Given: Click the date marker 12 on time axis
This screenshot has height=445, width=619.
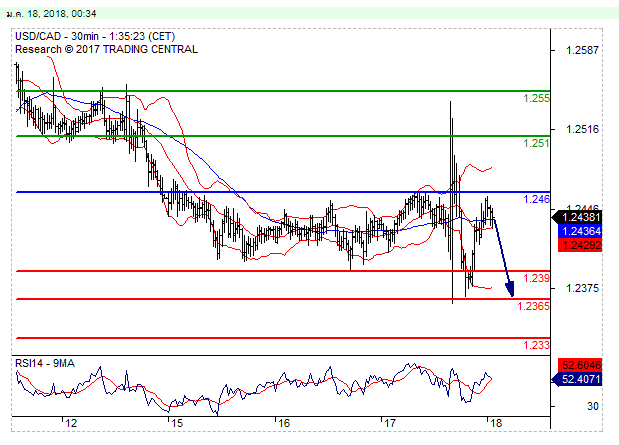Looking at the screenshot, I should (x=71, y=423).
